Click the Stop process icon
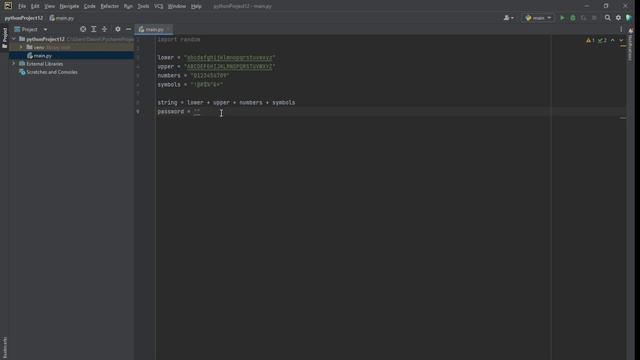The height and width of the screenshot is (360, 640). point(594,18)
